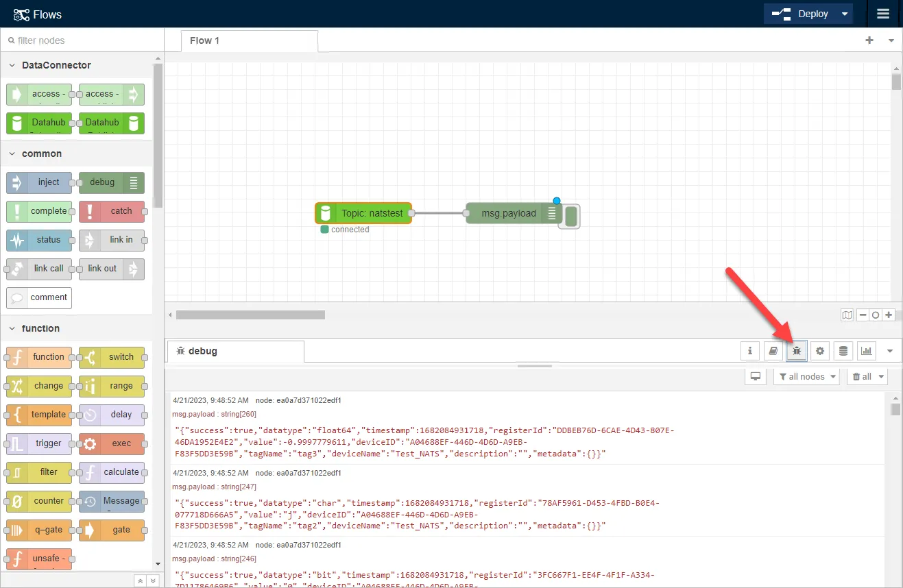
Task: Select the status node in palette
Action: pyautogui.click(x=39, y=240)
